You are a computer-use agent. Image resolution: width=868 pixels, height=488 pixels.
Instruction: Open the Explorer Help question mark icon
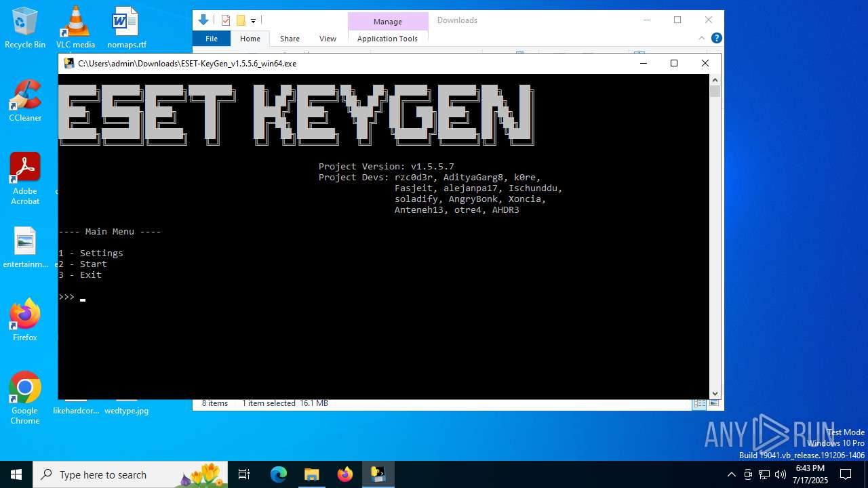coord(716,38)
